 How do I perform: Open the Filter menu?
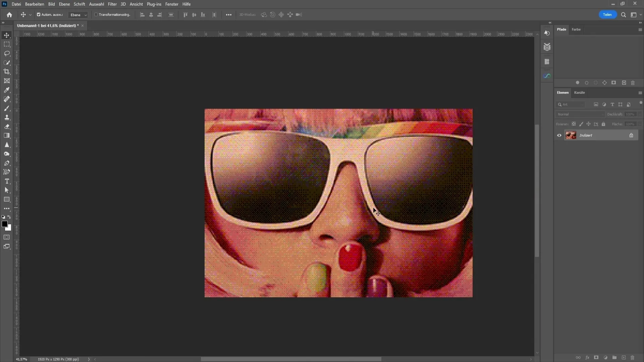point(112,4)
